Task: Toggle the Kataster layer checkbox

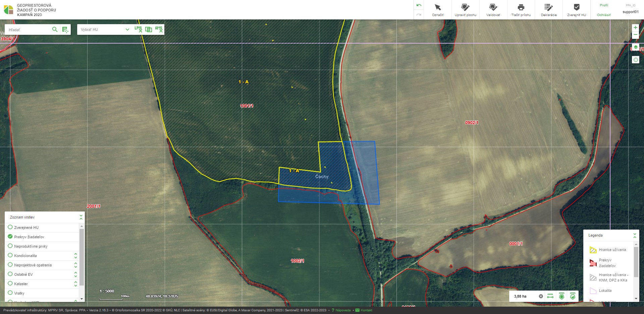Action: tap(10, 284)
